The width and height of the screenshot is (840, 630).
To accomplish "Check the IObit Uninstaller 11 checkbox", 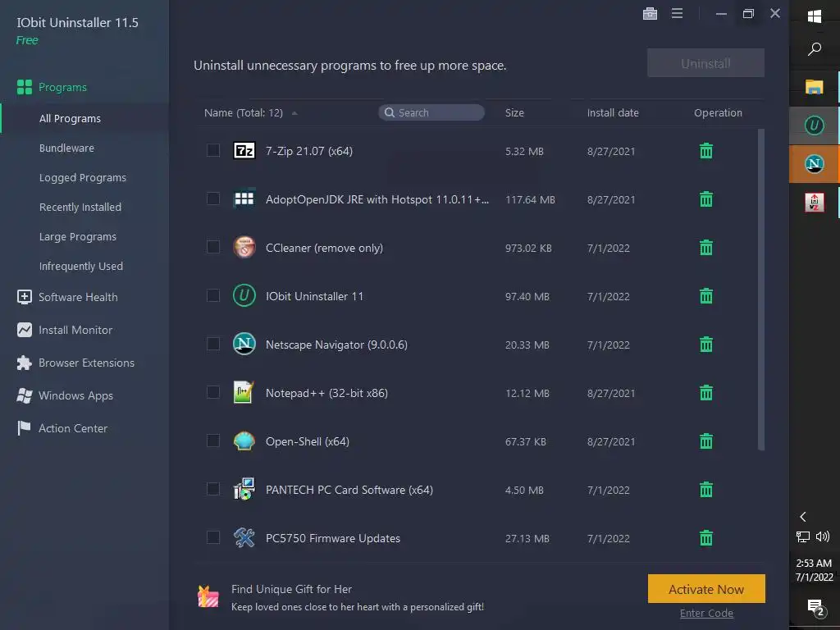I will 213,295.
